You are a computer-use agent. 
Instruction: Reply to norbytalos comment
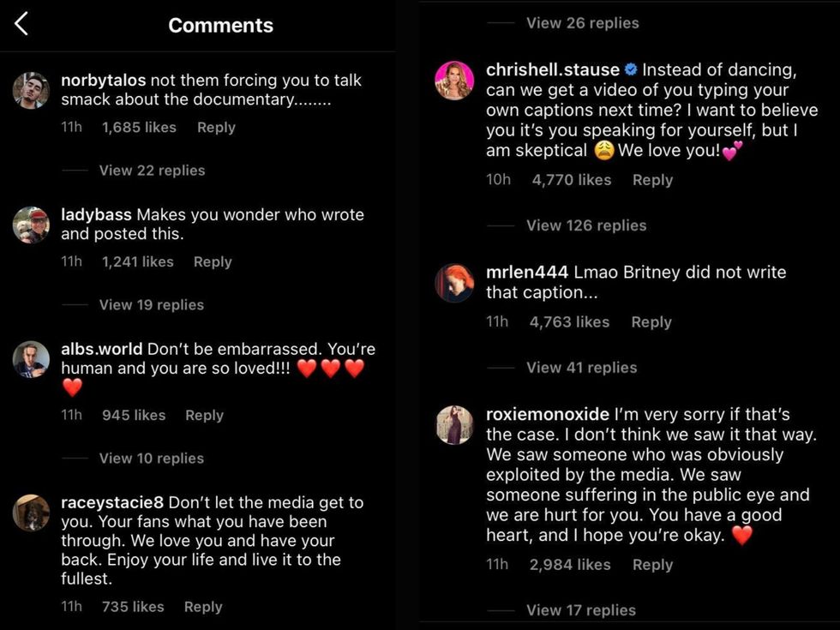tap(216, 128)
